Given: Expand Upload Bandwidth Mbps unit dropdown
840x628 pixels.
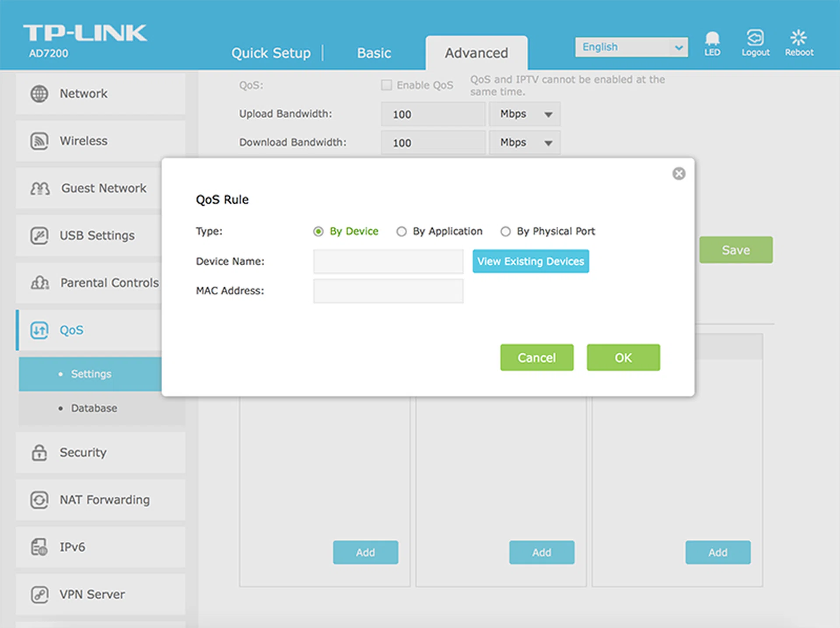Looking at the screenshot, I should click(x=524, y=114).
